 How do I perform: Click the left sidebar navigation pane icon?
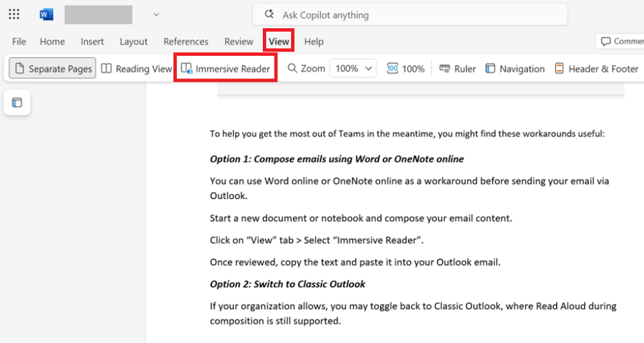(x=17, y=103)
